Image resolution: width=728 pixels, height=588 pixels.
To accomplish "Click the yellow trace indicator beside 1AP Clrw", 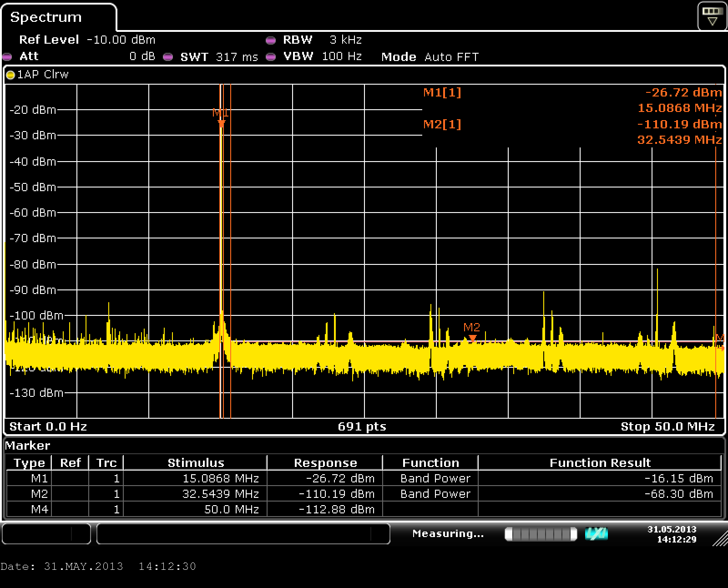I will coord(10,75).
